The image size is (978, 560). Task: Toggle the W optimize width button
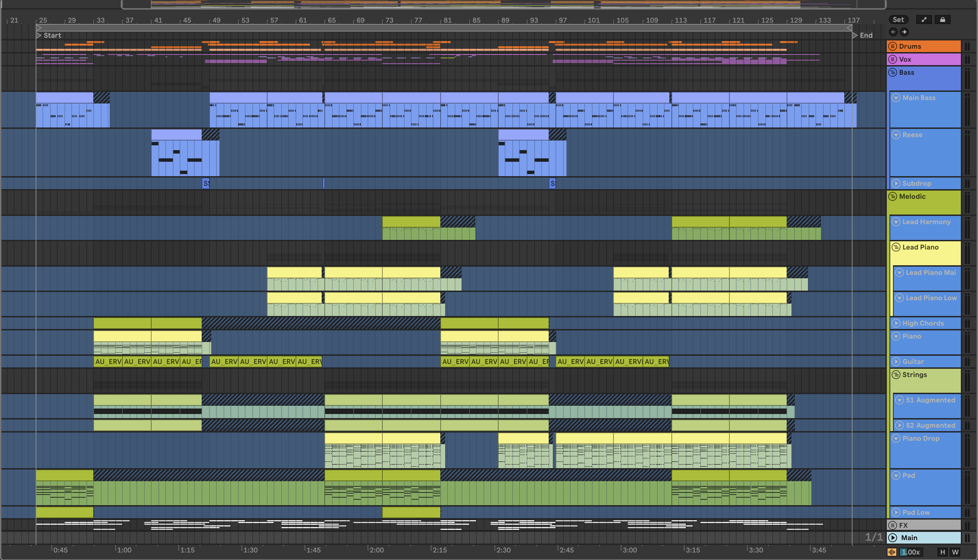click(x=955, y=552)
